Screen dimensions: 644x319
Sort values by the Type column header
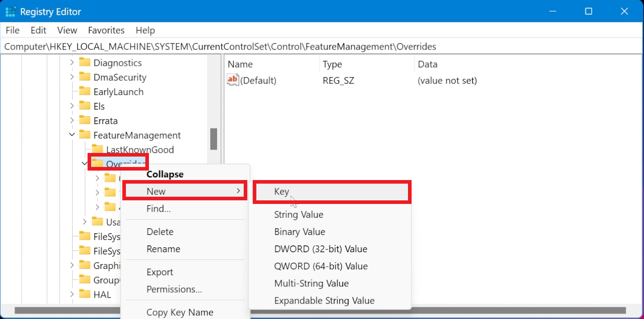333,64
